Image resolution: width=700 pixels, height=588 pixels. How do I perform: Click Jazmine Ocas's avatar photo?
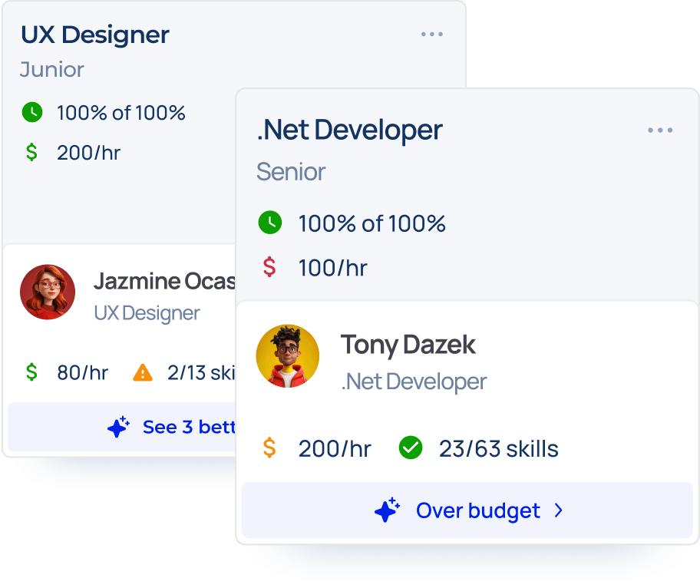48,292
